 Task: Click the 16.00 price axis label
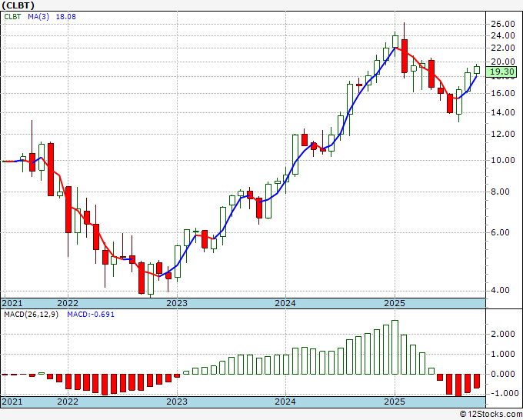click(x=503, y=93)
